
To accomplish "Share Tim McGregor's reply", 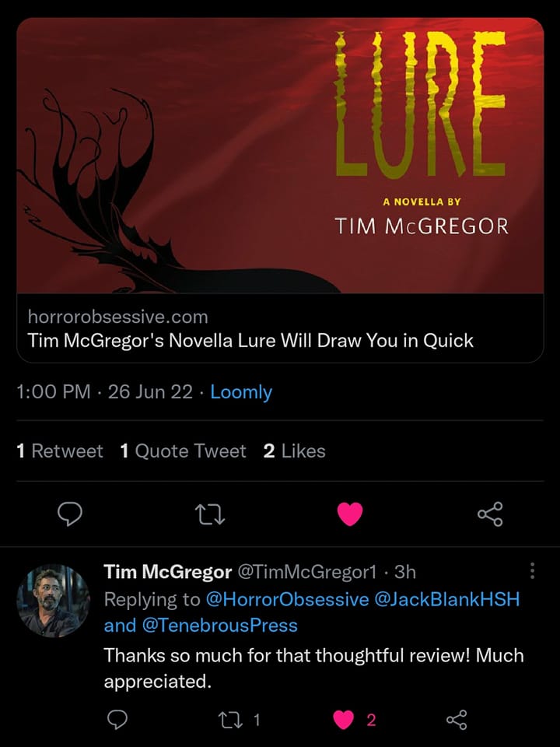I will [457, 719].
